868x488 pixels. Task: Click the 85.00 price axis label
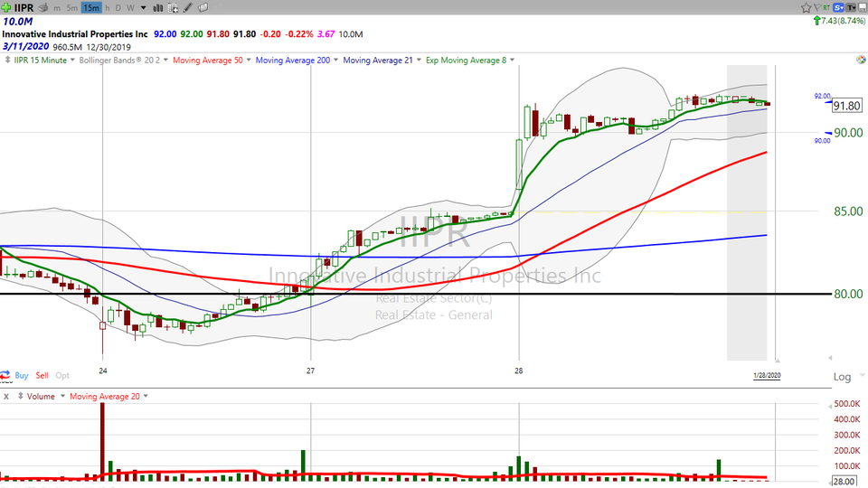pos(849,211)
